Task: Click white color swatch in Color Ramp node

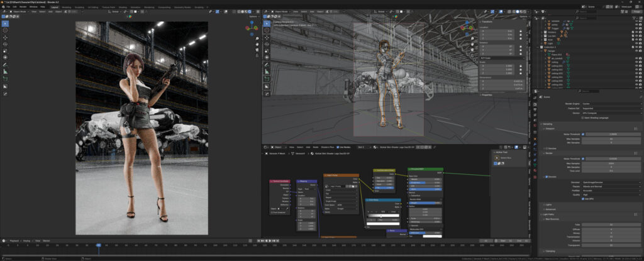Action: 383,224
